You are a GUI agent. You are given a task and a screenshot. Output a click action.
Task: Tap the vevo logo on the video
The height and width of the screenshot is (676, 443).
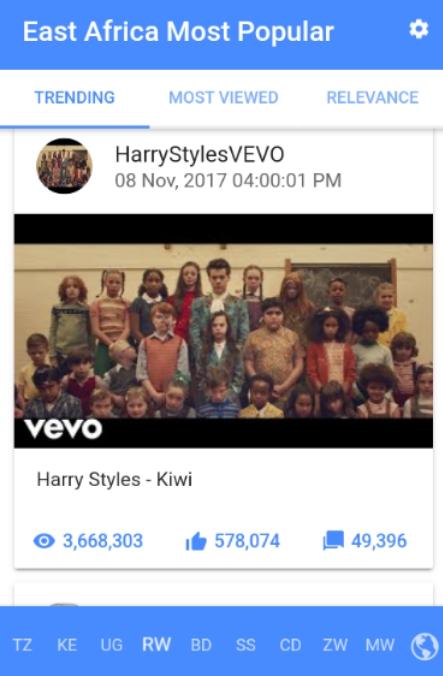tap(64, 429)
